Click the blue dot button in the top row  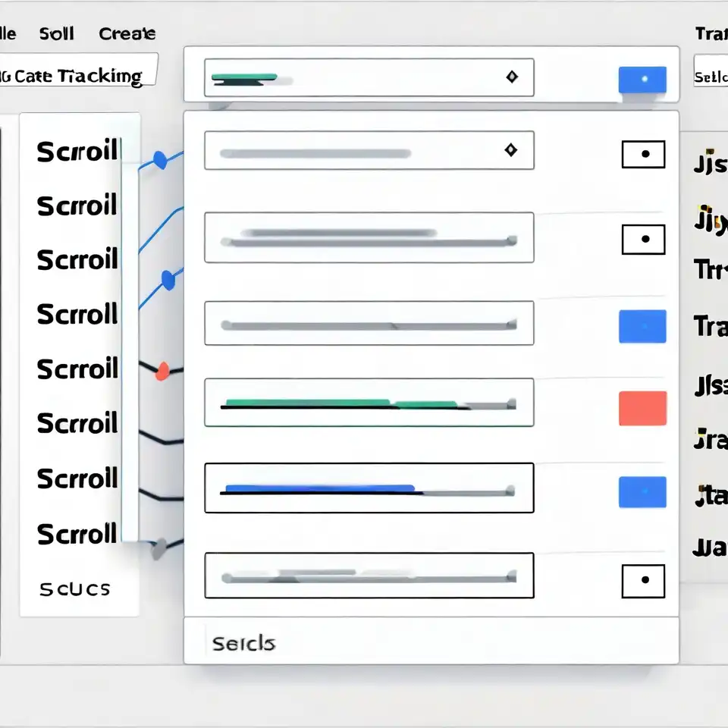click(x=642, y=80)
